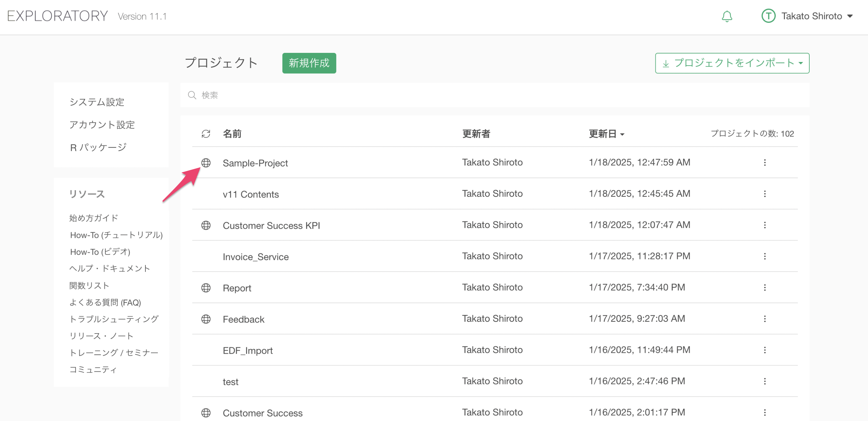
Task: Click the 1/17/2025, 11:28:17 PM update date
Action: 639,256
